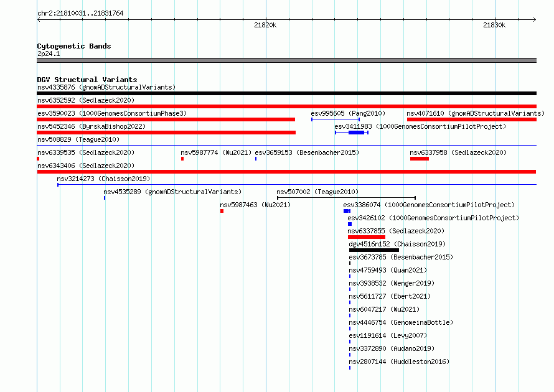Select nsv5452346 (ByrskaBishop2022) label
The image size is (554, 392).
point(92,126)
